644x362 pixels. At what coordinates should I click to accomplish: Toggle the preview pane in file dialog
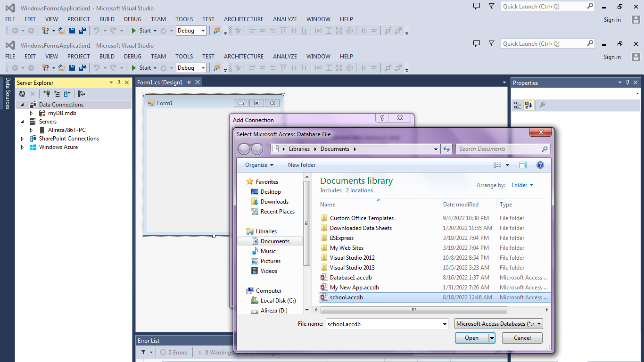click(523, 165)
